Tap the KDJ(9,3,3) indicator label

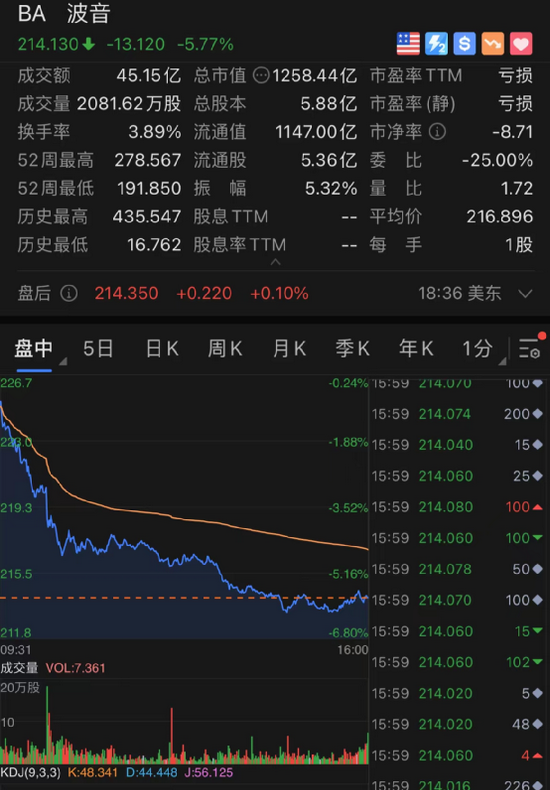[x=30, y=772]
